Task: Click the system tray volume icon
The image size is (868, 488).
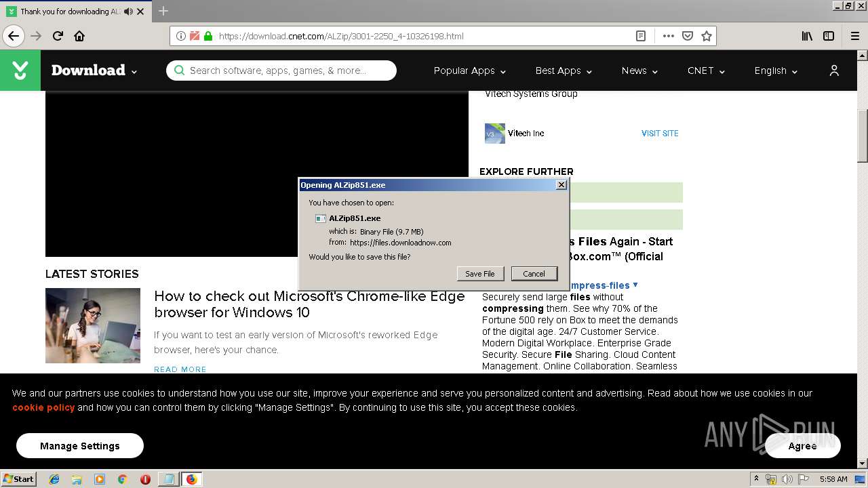Action: (787, 479)
